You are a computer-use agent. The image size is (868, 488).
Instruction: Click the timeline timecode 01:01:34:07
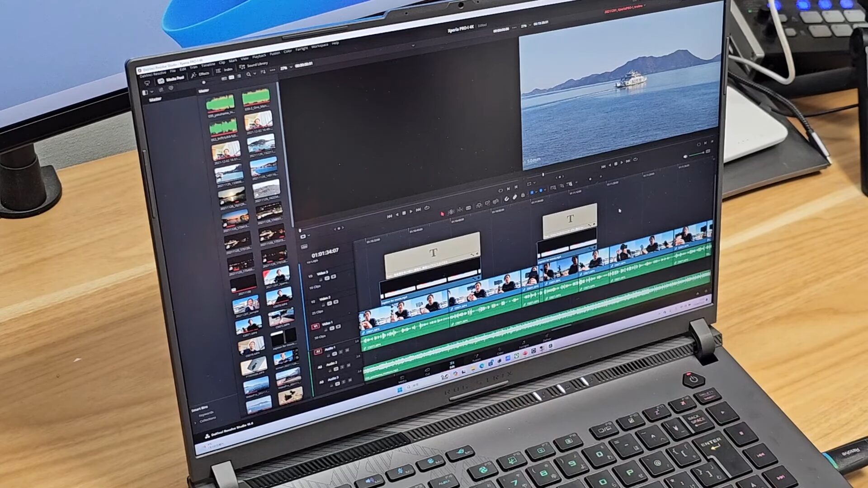click(325, 252)
